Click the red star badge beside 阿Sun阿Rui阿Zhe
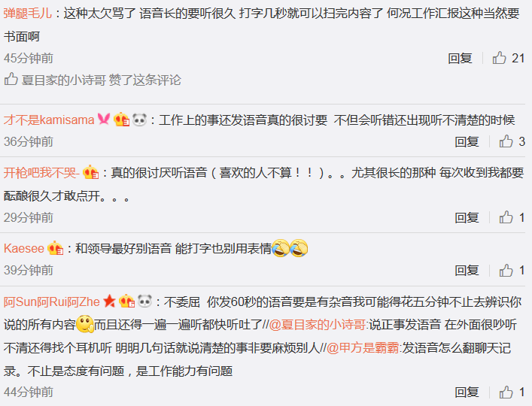 coord(109,301)
